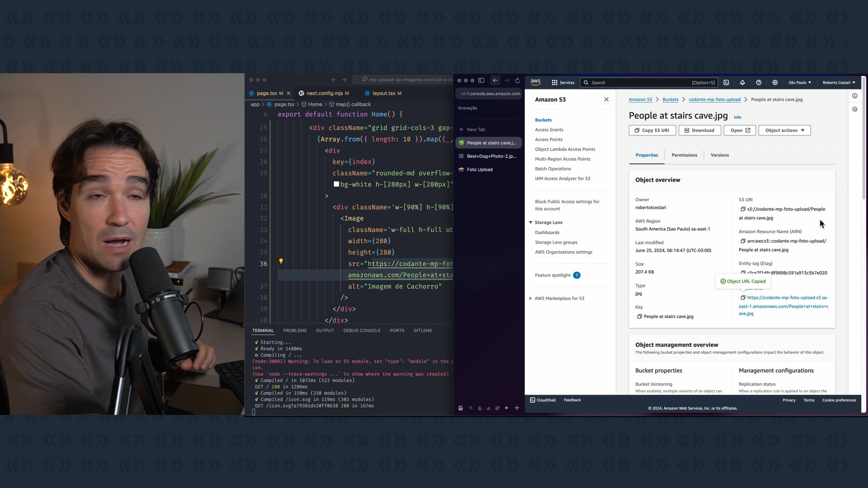Open the Object actions dropdown
This screenshot has width=868, height=488.
(x=784, y=130)
